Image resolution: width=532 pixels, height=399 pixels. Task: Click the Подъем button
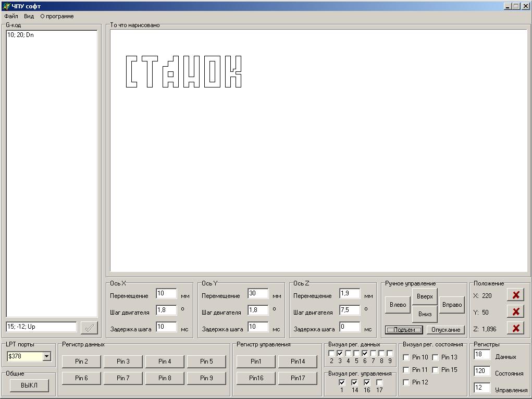[404, 330]
